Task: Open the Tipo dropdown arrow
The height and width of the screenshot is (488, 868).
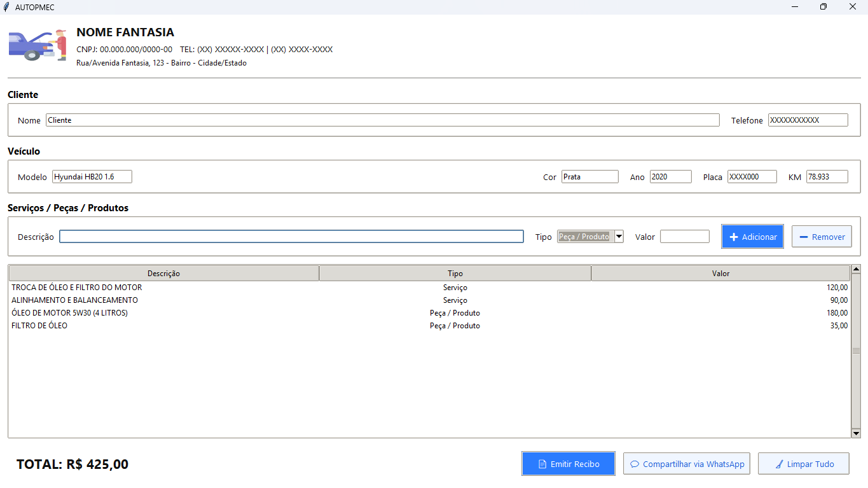Action: click(x=619, y=237)
